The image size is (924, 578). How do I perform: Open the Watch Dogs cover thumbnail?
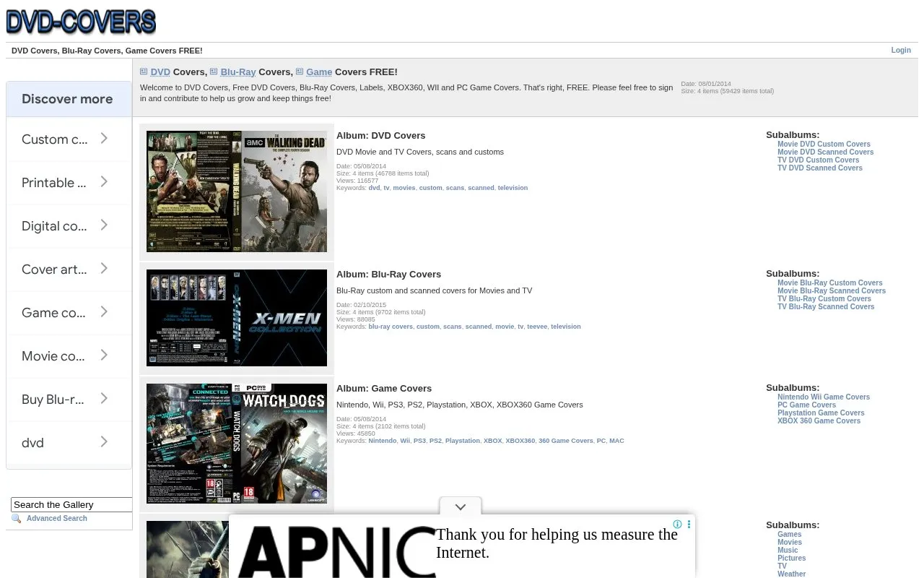tap(237, 444)
